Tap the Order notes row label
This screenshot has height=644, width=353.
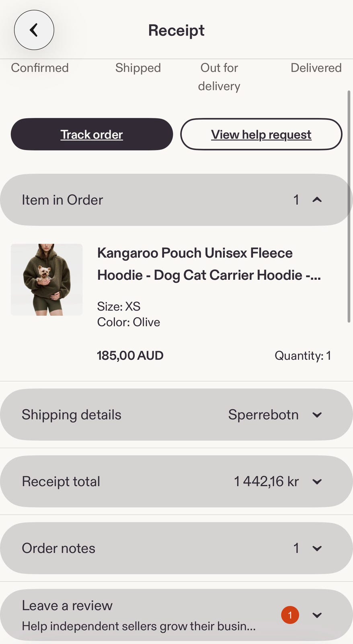58,548
